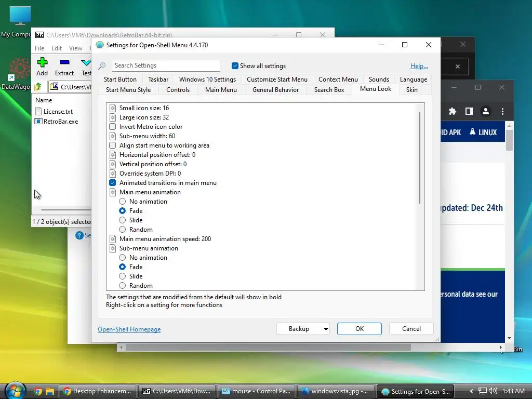Switch to the Start Button tab

(120, 79)
